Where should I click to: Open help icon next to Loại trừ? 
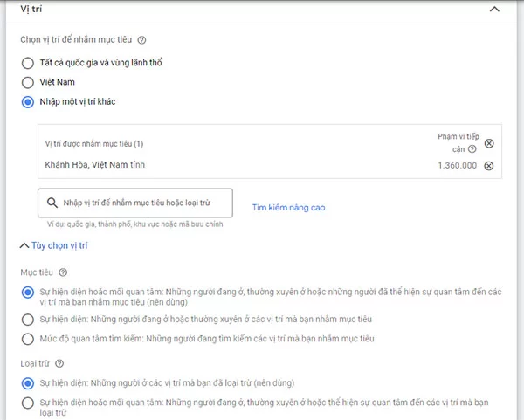click(x=59, y=363)
